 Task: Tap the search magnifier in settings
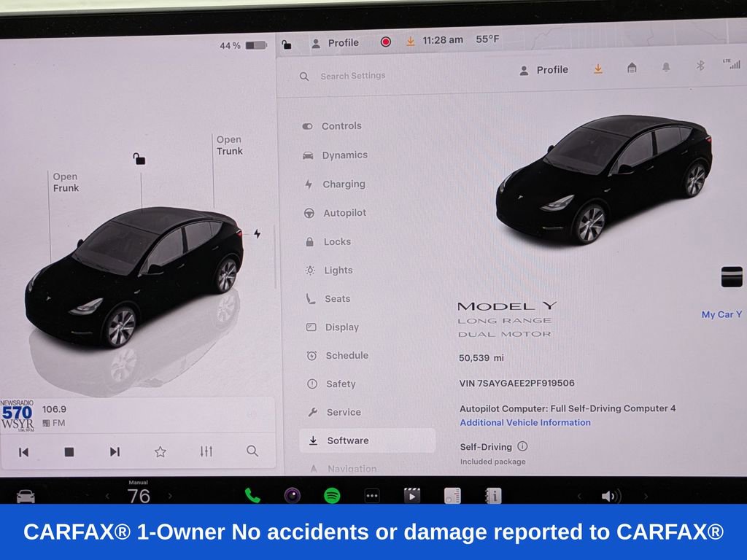304,76
